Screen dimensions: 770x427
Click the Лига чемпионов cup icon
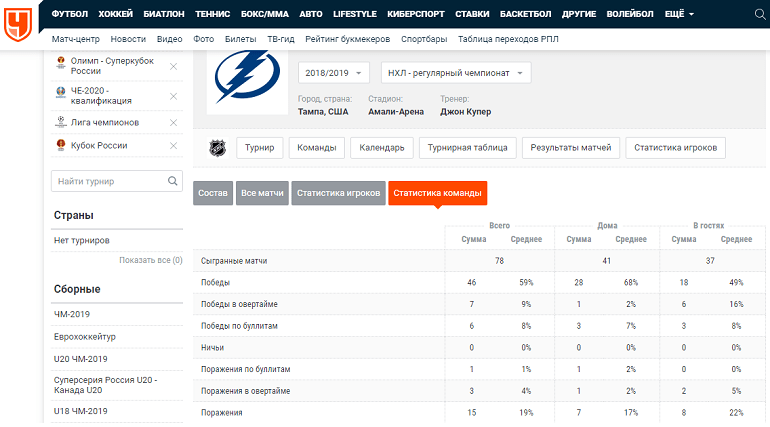(61, 122)
